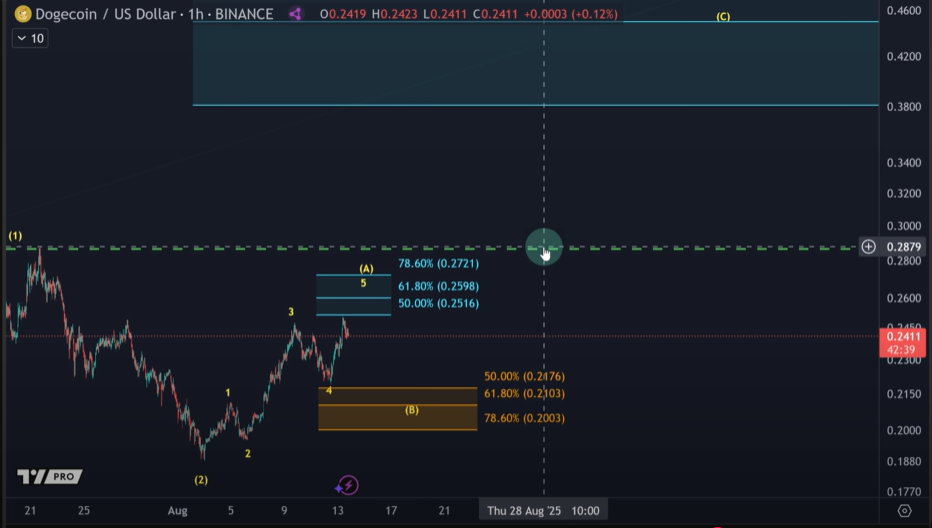This screenshot has width=932, height=528.
Task: Click the 78.60% (0.2721) Fibonacci label
Action: tap(438, 263)
